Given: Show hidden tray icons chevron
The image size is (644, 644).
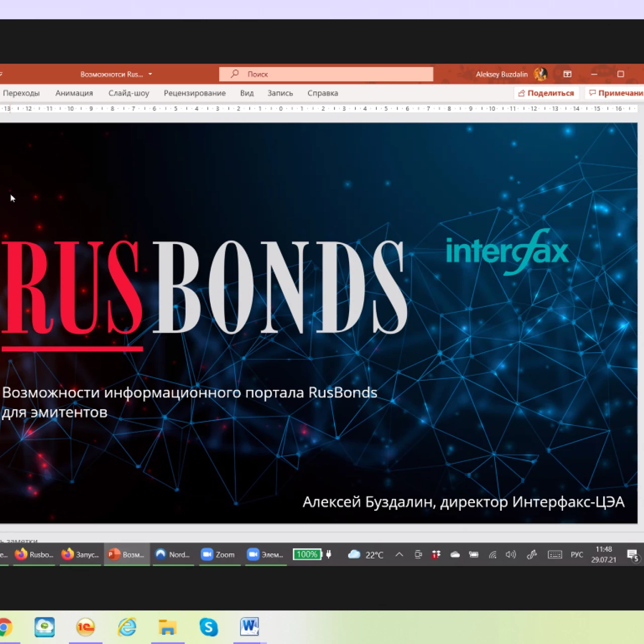Looking at the screenshot, I should [399, 554].
